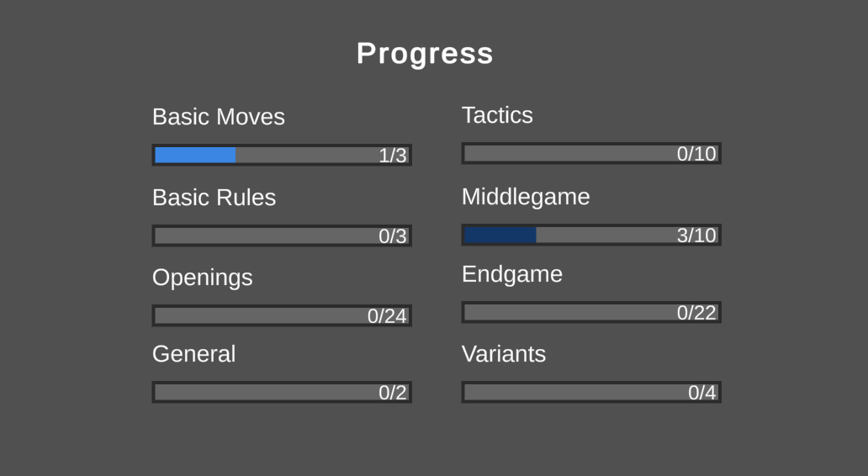Select the Tactics category label

(x=497, y=115)
